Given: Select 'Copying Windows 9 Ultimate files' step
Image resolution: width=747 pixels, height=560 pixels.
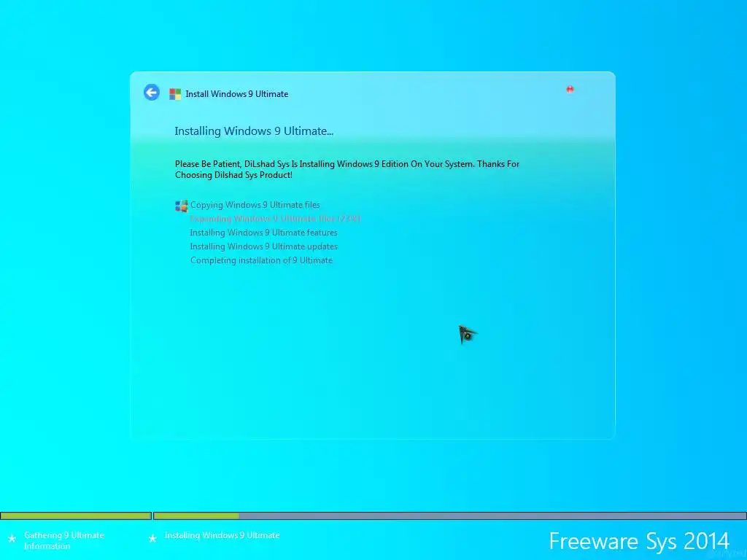Looking at the screenshot, I should tap(255, 205).
